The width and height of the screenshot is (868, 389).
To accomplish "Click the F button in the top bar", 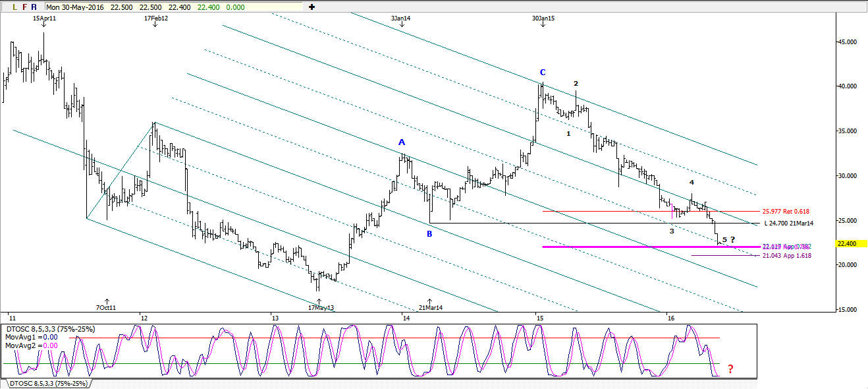I will coord(24,7).
